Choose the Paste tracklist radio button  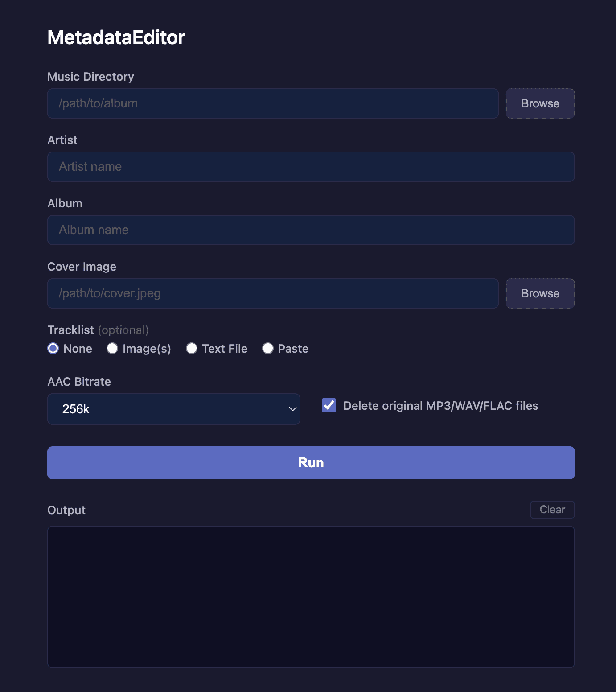pyautogui.click(x=268, y=348)
